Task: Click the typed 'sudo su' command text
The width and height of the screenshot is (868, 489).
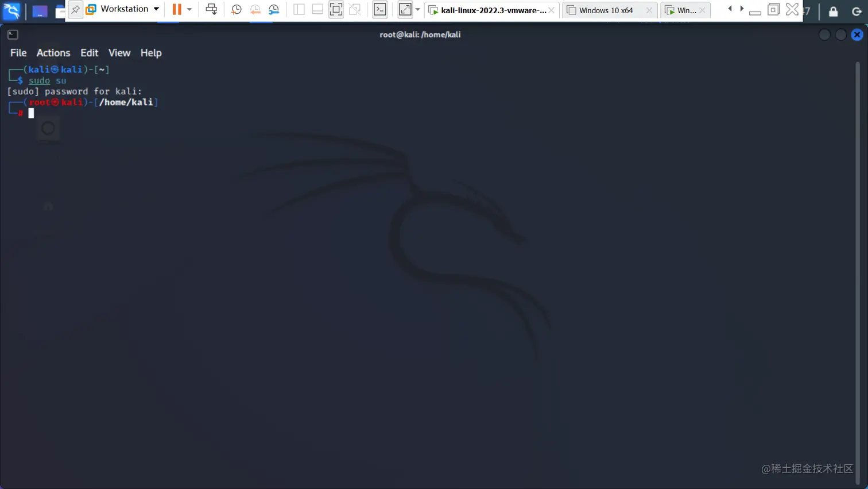Action: pos(48,80)
